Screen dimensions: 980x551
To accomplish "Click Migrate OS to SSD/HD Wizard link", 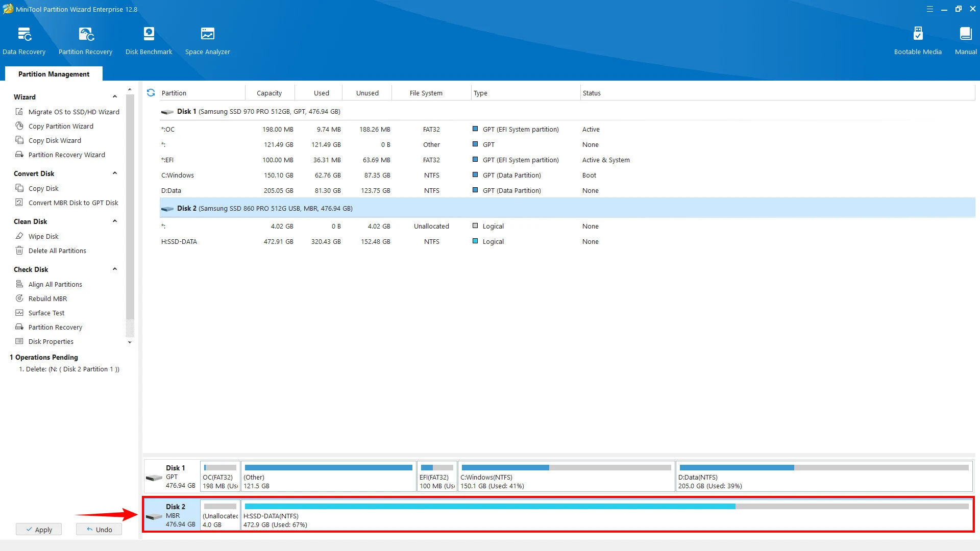I will (x=74, y=112).
